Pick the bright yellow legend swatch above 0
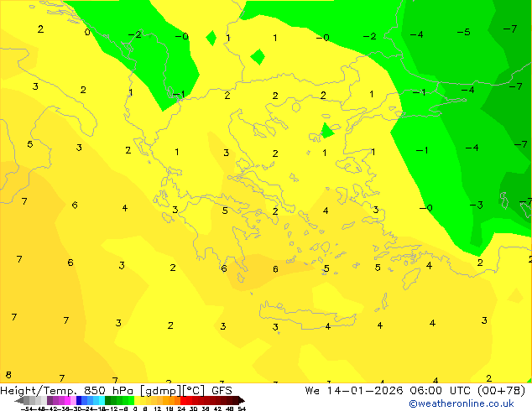This screenshot has height=411, width=532. point(137,400)
